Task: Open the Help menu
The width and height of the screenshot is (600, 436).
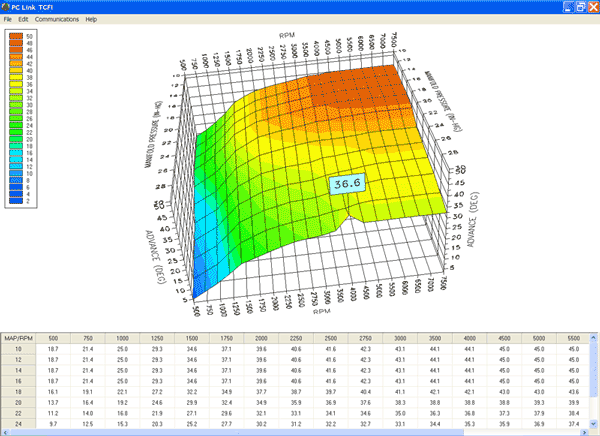Action: pyautogui.click(x=91, y=19)
